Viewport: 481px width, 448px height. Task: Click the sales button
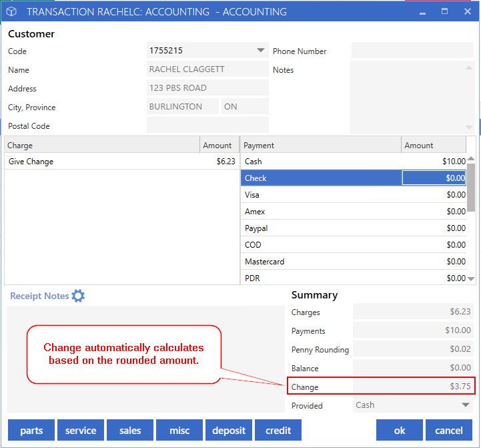click(x=130, y=430)
